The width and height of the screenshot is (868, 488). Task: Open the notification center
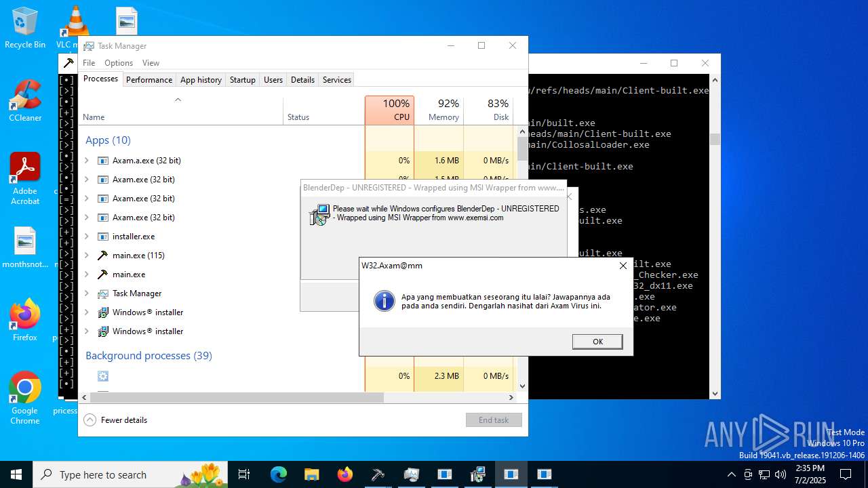click(846, 474)
